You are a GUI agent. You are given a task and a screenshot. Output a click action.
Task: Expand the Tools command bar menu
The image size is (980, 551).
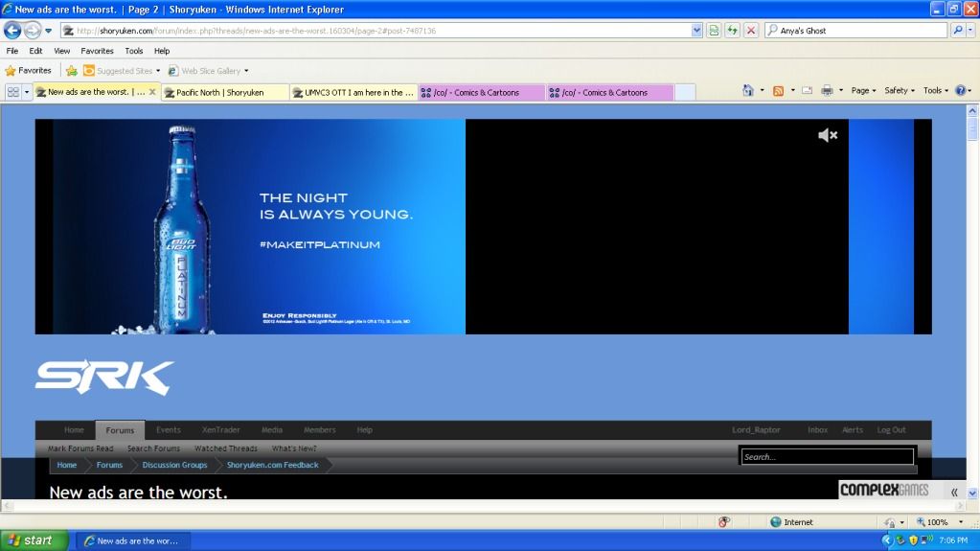936,91
